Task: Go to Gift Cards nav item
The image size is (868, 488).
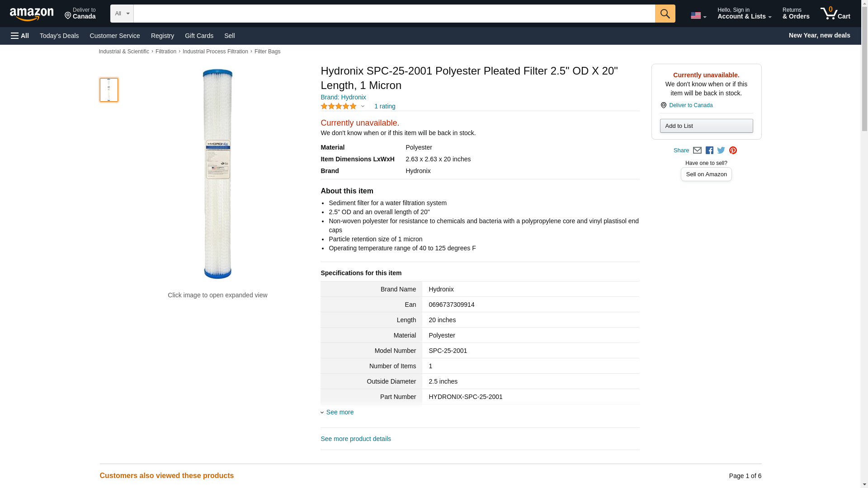Action: tap(199, 36)
